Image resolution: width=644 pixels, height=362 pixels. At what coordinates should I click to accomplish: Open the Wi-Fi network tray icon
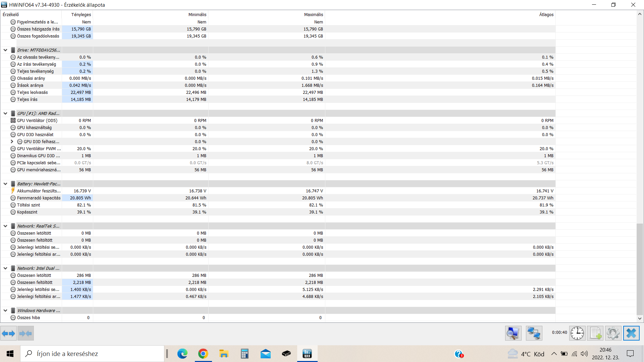click(x=575, y=354)
